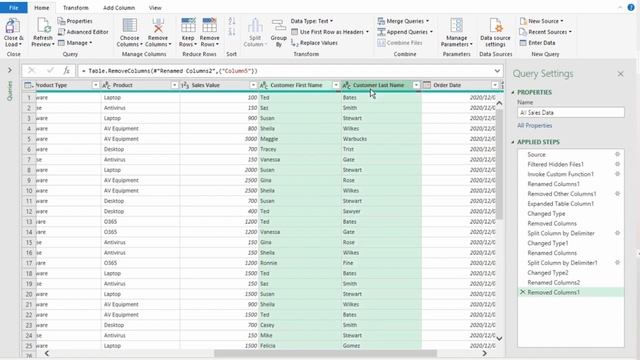Open the Customer First Name filter dropdown

pos(336,85)
